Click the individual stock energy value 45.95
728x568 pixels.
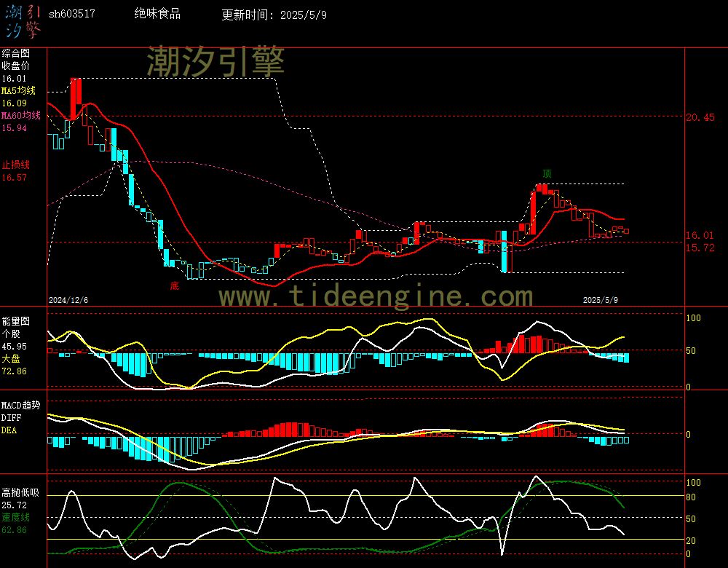15,347
